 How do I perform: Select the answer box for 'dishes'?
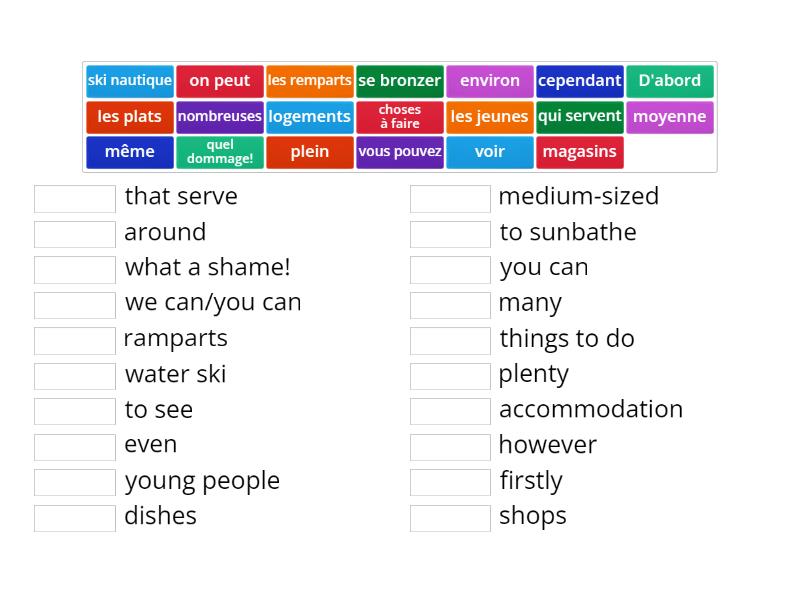[x=75, y=518]
